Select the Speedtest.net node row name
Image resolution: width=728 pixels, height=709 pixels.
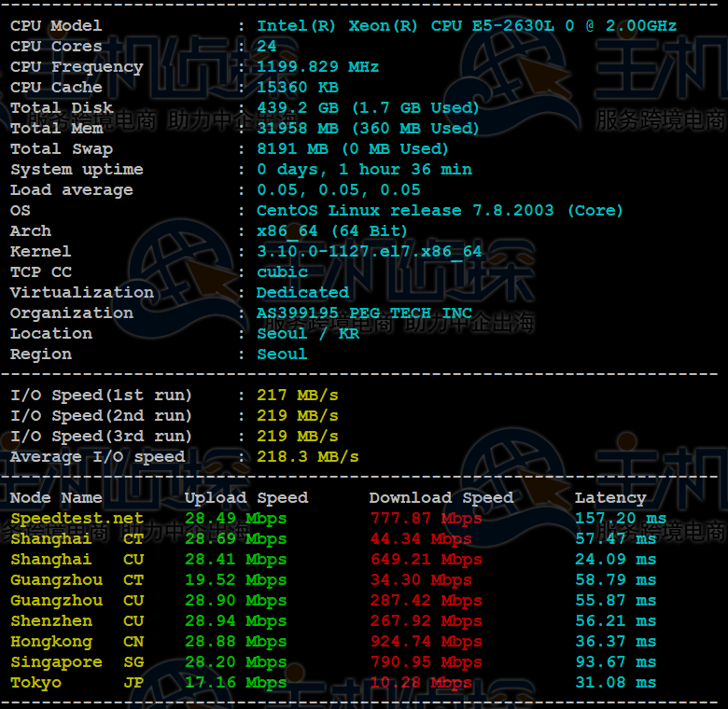coord(77,519)
